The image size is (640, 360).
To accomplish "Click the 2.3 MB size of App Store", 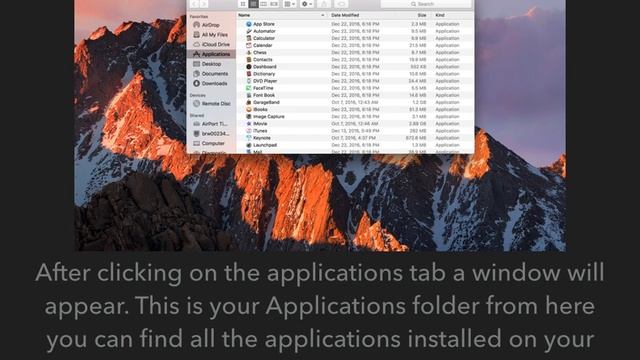I will click(419, 24).
